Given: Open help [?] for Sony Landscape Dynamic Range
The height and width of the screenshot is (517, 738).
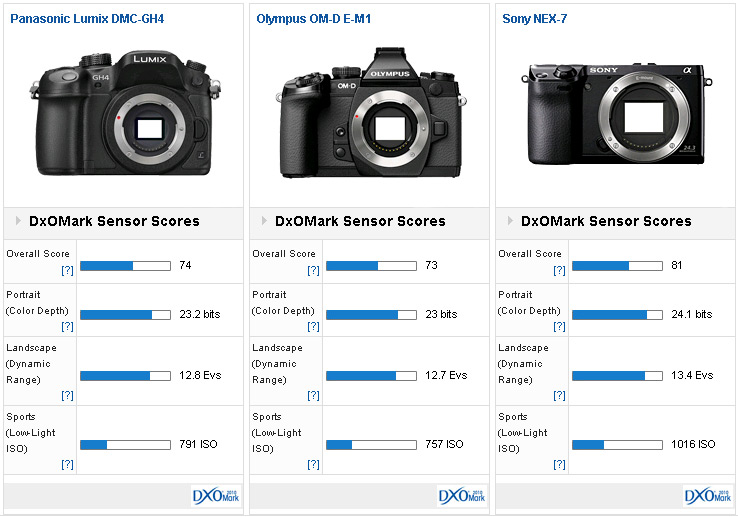Looking at the screenshot, I should coord(559,396).
